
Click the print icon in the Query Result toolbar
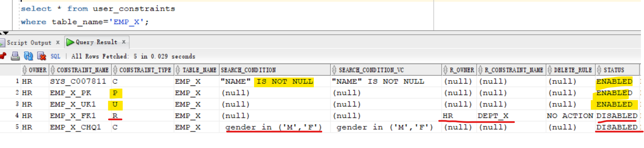click(x=15, y=56)
